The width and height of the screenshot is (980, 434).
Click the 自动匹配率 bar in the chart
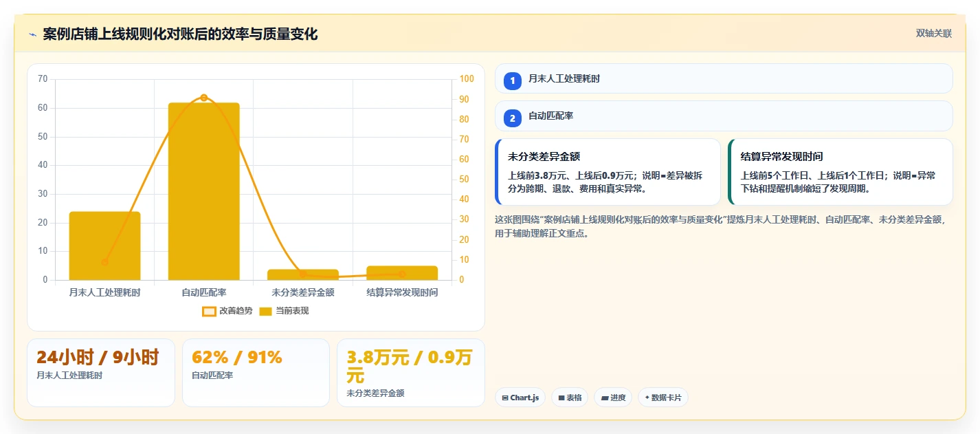click(x=204, y=191)
